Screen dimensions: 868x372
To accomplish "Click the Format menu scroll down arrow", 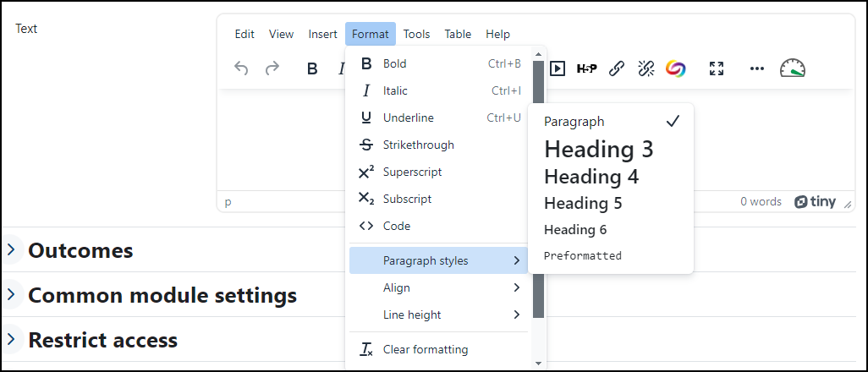I will coord(538,364).
